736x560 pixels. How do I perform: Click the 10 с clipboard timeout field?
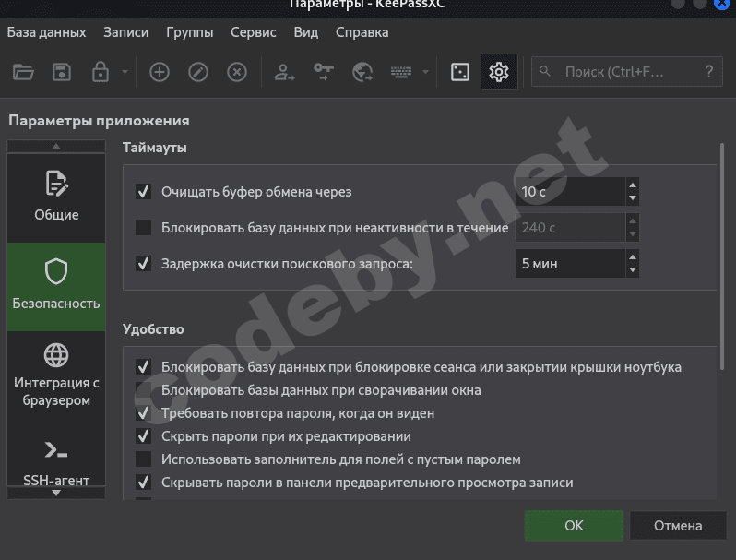[570, 192]
